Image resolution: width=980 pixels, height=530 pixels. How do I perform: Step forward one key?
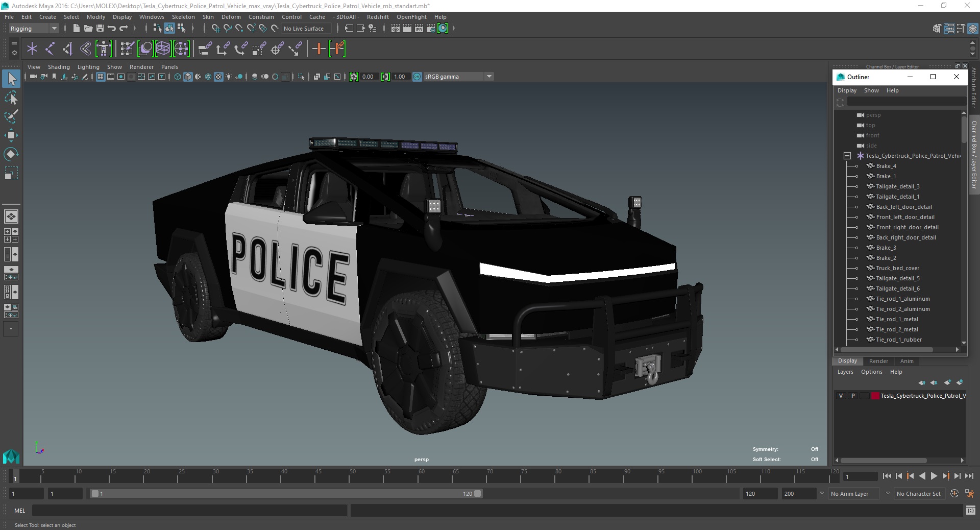click(945, 476)
